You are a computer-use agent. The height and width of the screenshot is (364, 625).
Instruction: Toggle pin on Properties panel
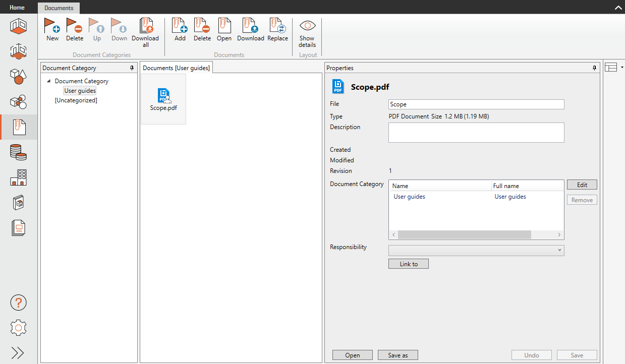(595, 68)
